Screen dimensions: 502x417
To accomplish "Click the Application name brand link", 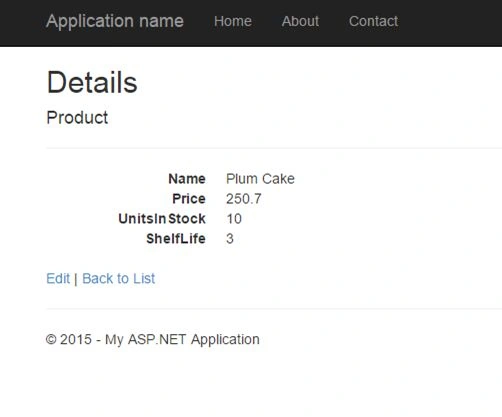I will pos(115,21).
